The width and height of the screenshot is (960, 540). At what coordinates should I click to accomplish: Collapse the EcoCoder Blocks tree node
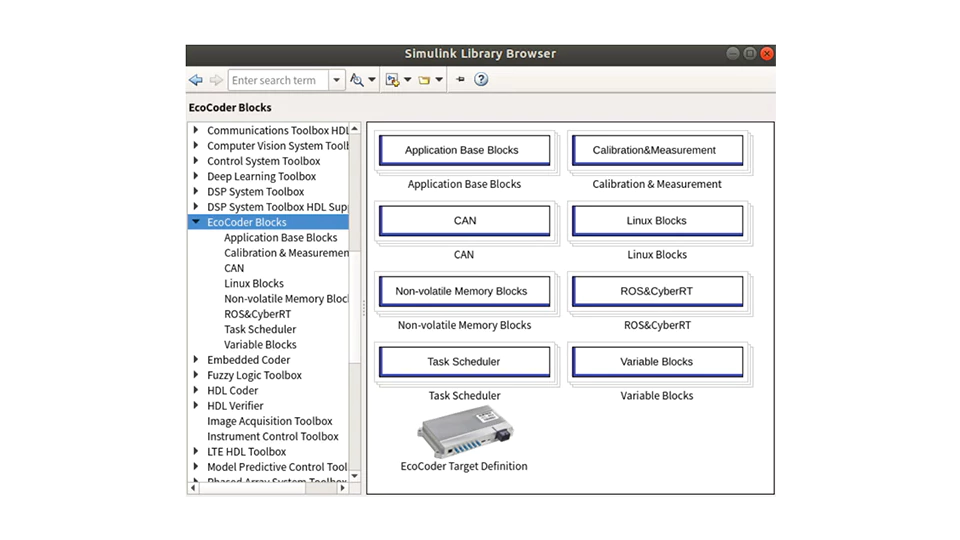point(196,222)
